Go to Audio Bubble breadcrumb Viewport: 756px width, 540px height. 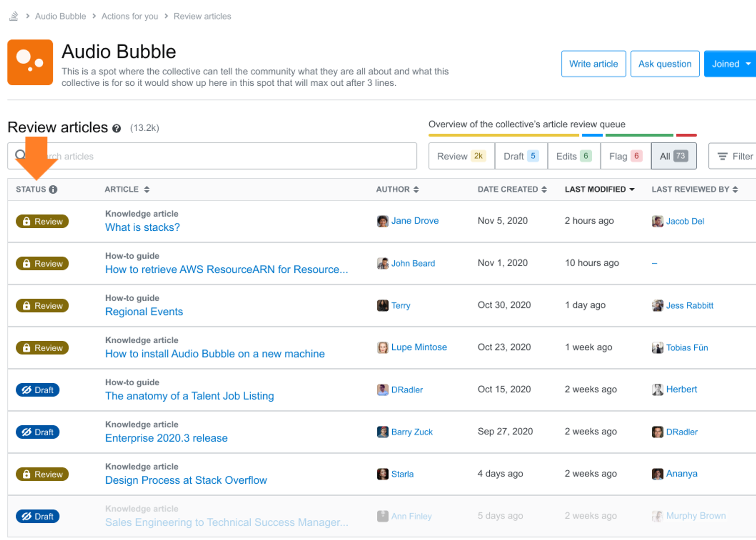pos(60,16)
